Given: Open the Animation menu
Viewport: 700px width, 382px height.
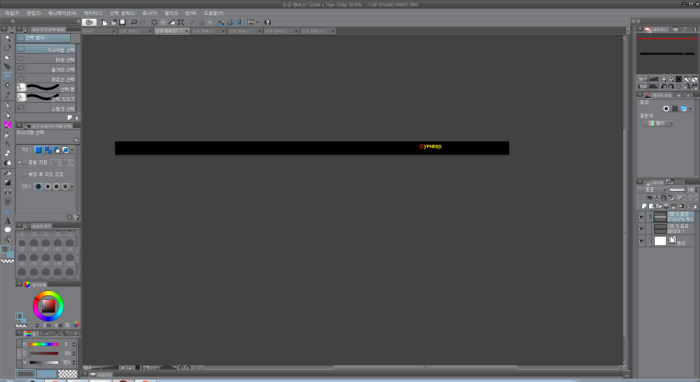Looking at the screenshot, I should 62,13.
